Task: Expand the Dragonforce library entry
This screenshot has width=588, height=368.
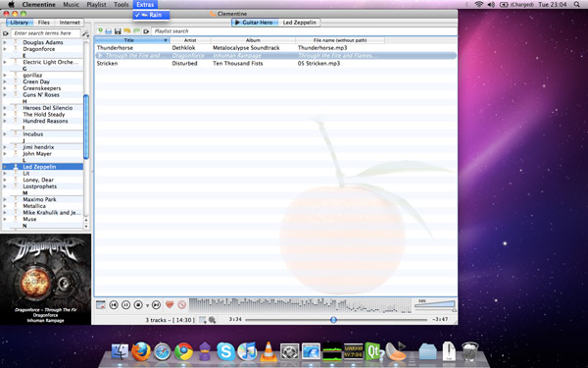Action: 5,49
